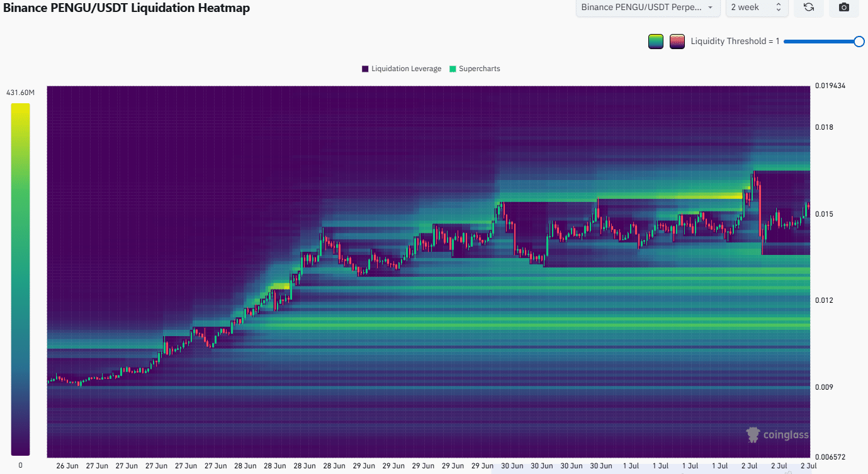
Task: Click the 0.018 price axis label
Action: point(823,127)
